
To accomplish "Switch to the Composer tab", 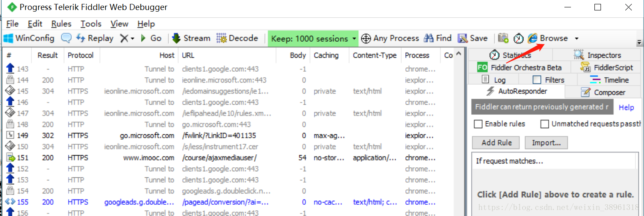I will [x=604, y=92].
